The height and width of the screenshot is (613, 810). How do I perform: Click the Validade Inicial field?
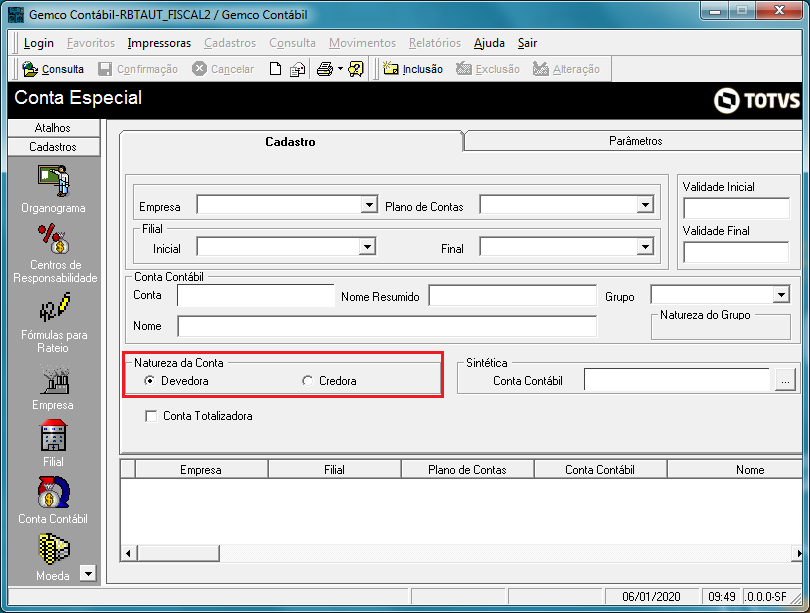pyautogui.click(x=737, y=208)
